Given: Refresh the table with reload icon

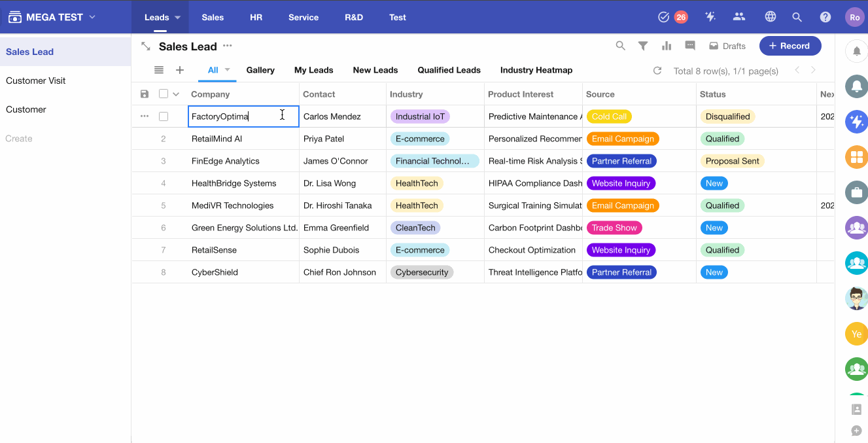Looking at the screenshot, I should pos(657,71).
